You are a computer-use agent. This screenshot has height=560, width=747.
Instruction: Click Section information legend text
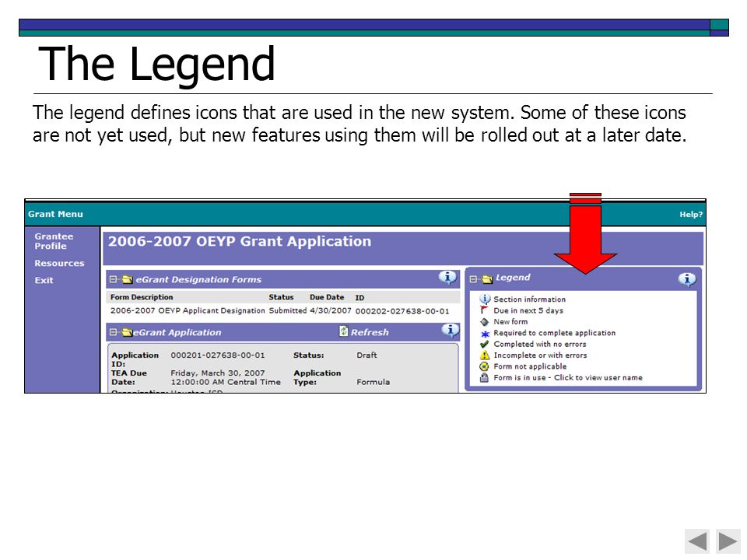(530, 299)
